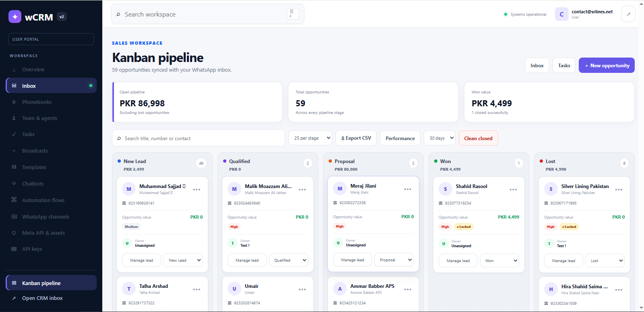
Task: Click the New Lead column count badge 46
Action: click(201, 163)
